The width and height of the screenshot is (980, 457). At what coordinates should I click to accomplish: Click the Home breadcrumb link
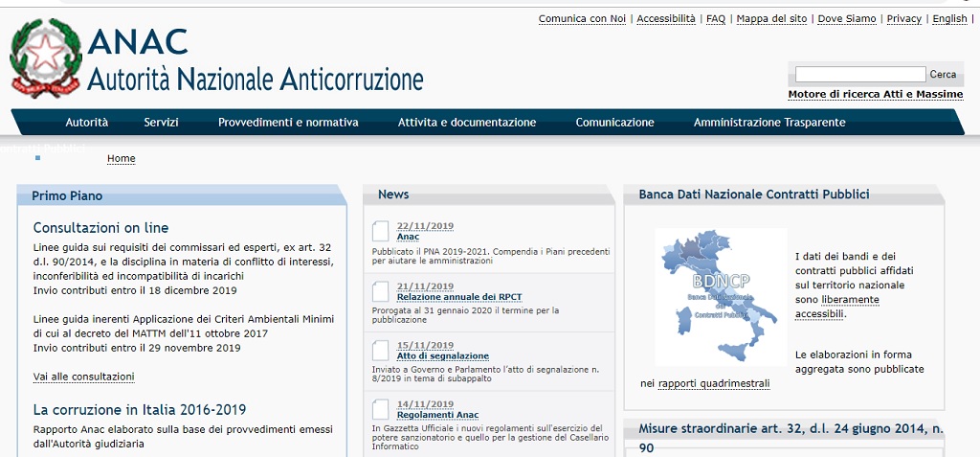pyautogui.click(x=122, y=159)
